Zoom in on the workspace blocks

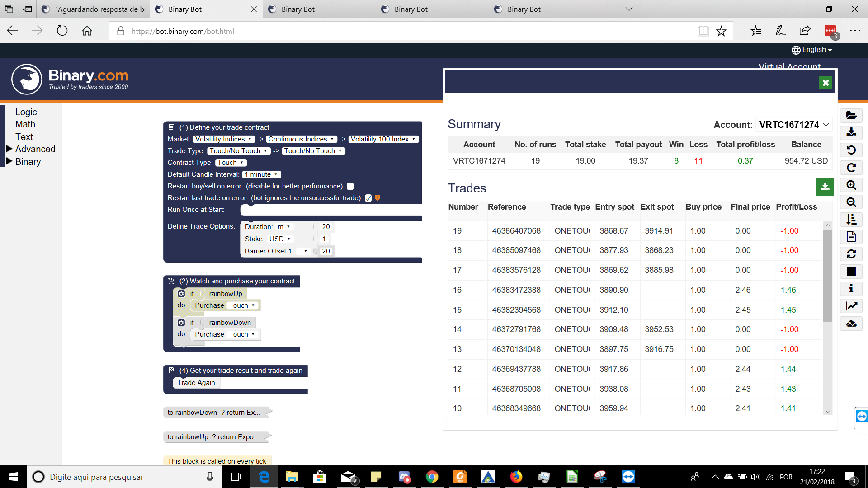(852, 185)
